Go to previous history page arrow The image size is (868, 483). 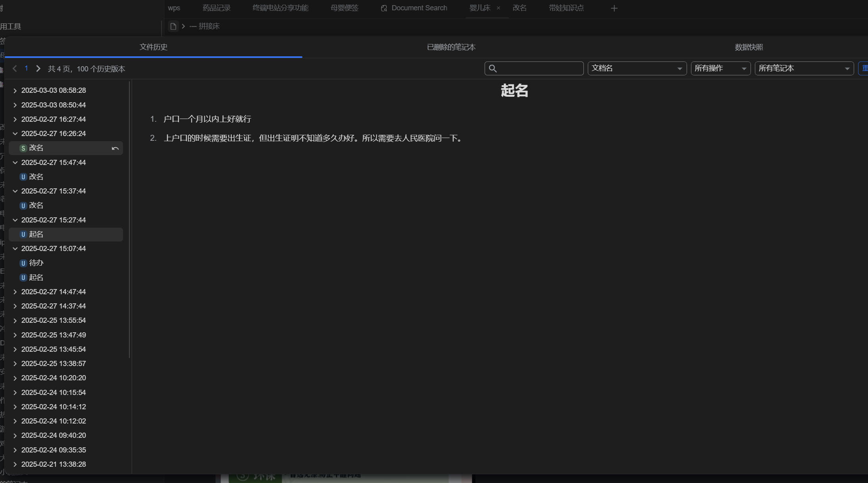[x=15, y=69]
